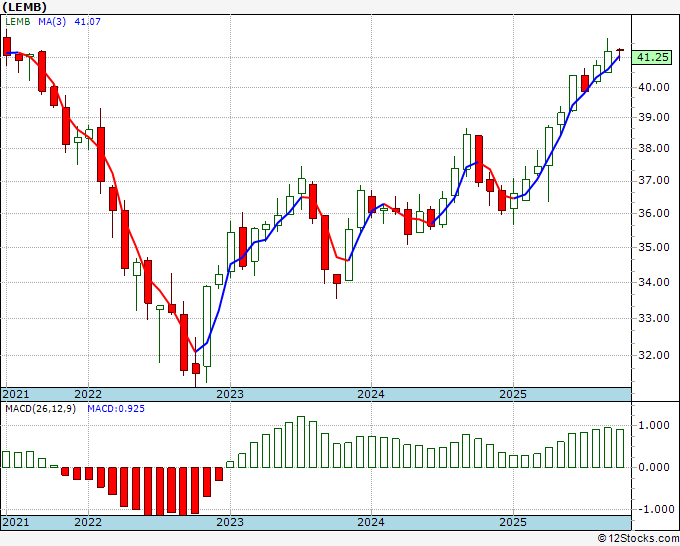Click the 36.00 price axis label
680x546 pixels.
point(653,213)
